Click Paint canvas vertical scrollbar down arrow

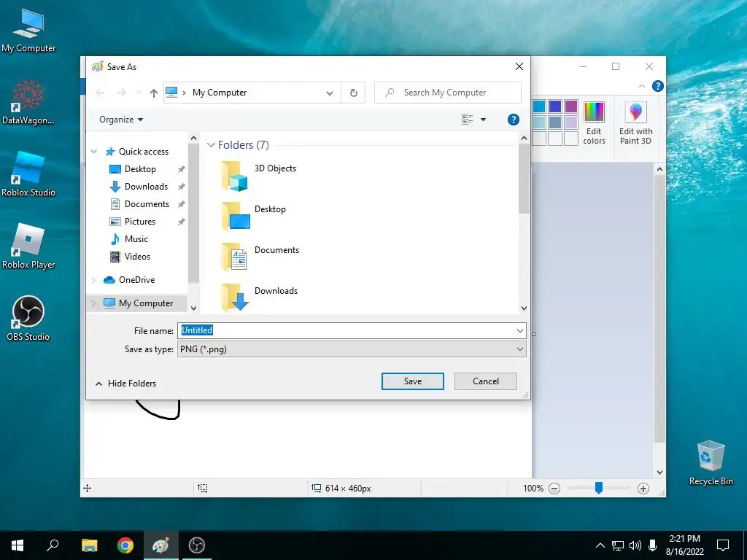659,472
